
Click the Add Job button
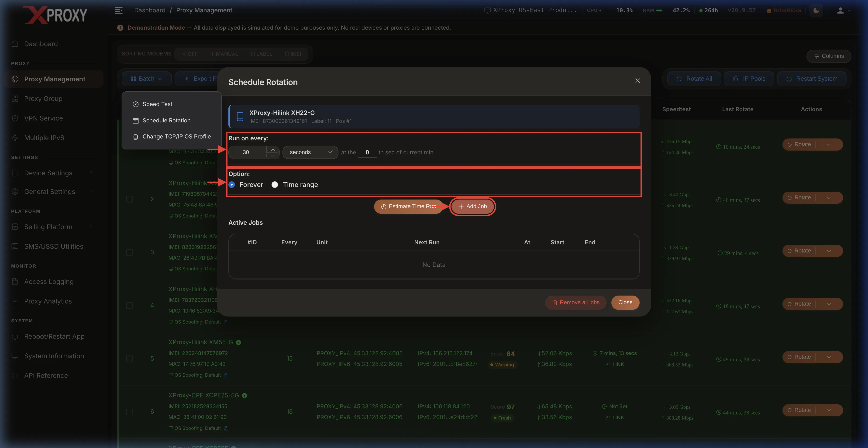click(x=473, y=207)
